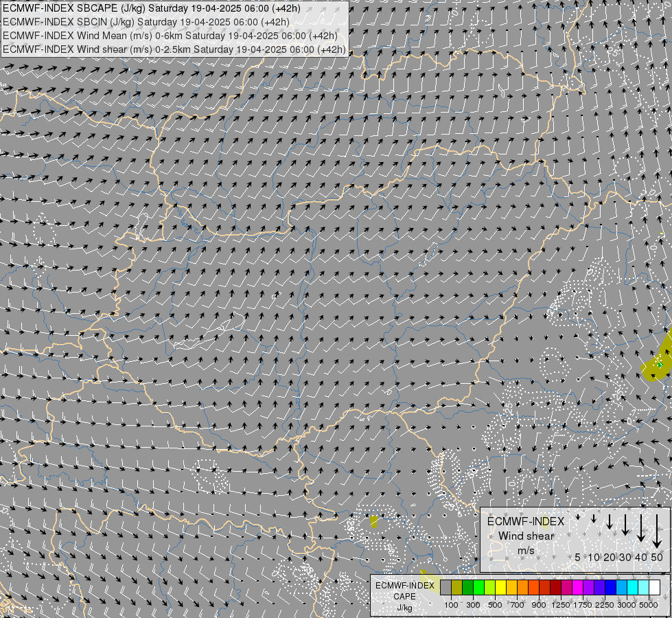Click the '5000' CAPE scale value
The width and height of the screenshot is (672, 618).
pyautogui.click(x=649, y=605)
